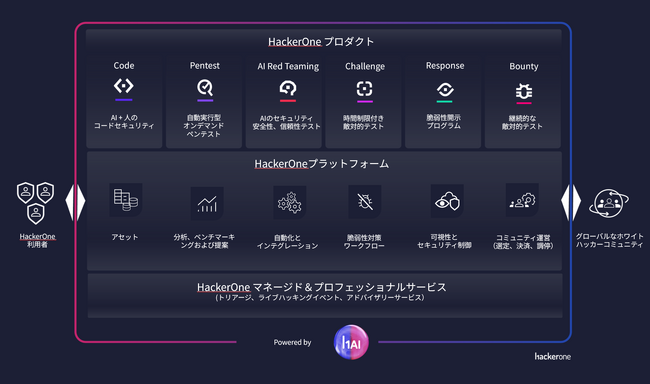Click the Code label
This screenshot has width=650, height=384.
[124, 66]
